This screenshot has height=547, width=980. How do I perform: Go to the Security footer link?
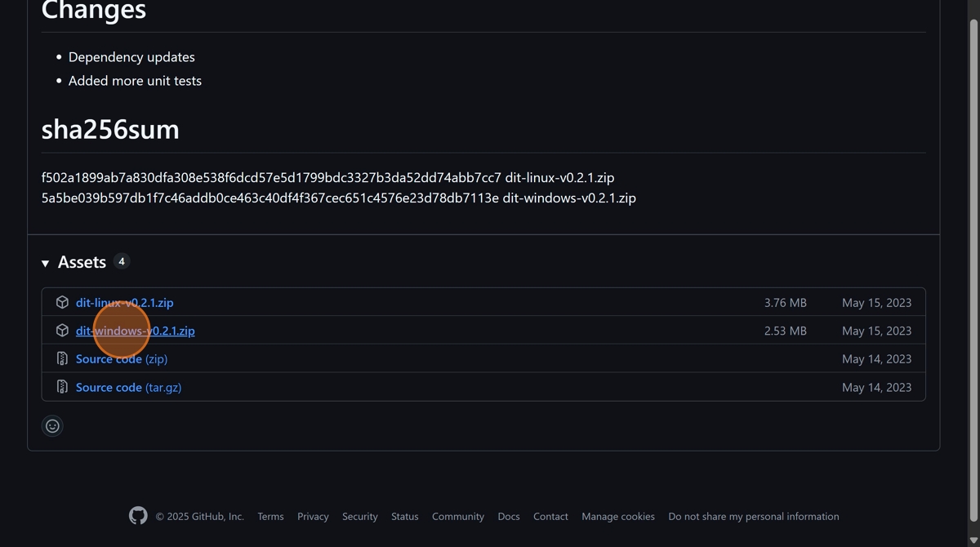click(x=359, y=517)
